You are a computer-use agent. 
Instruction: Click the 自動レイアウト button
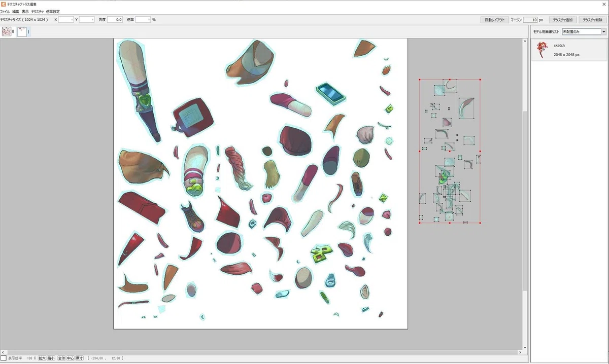494,19
